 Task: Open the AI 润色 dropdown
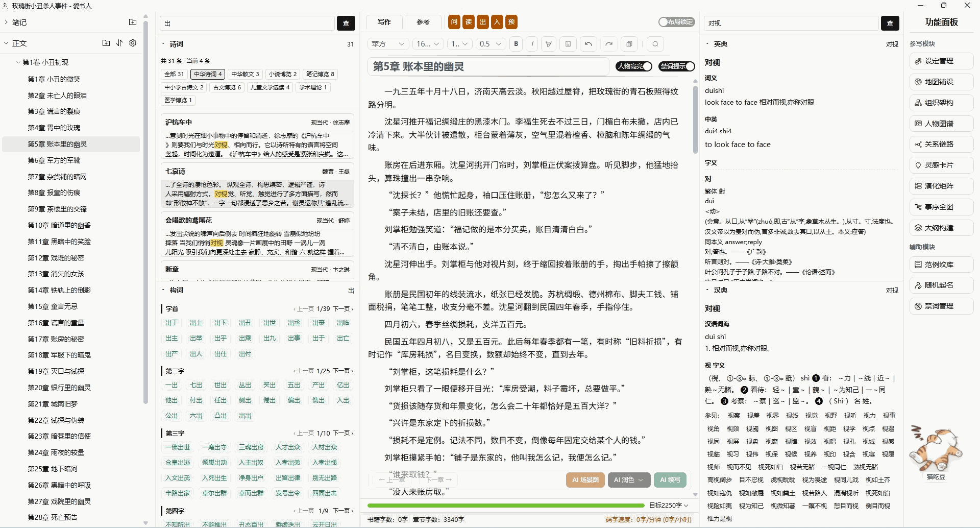629,480
